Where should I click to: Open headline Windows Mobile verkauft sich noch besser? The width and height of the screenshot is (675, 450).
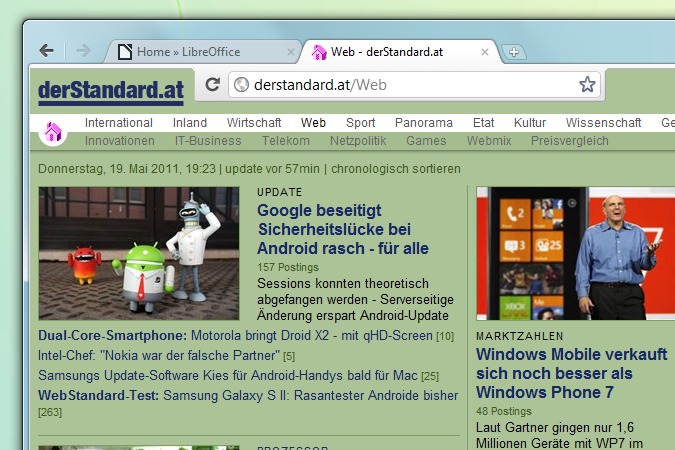tap(572, 373)
